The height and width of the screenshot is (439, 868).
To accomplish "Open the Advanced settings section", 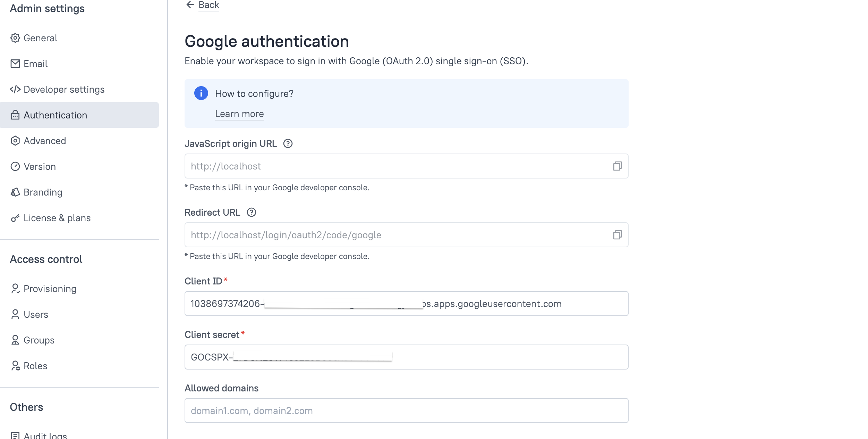I will pyautogui.click(x=44, y=141).
